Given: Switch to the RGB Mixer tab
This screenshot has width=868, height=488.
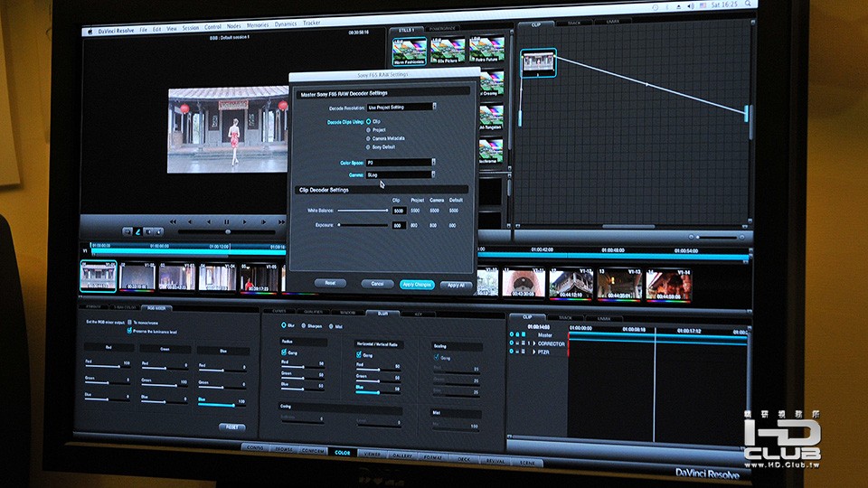Looking at the screenshot, I should [156, 307].
